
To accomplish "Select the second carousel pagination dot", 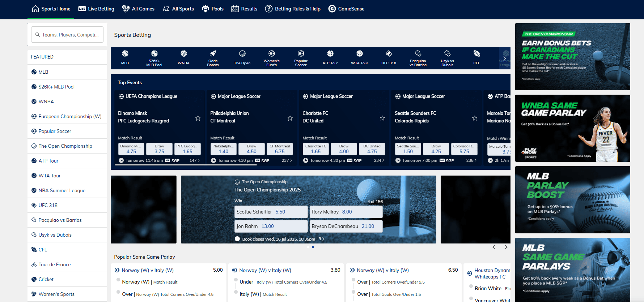I will (x=313, y=247).
